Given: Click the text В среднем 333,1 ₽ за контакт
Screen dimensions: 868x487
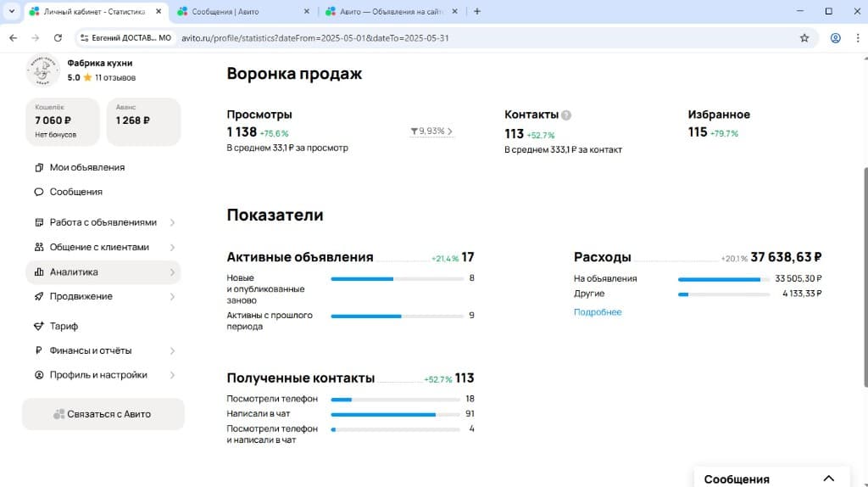Looking at the screenshot, I should point(563,149).
